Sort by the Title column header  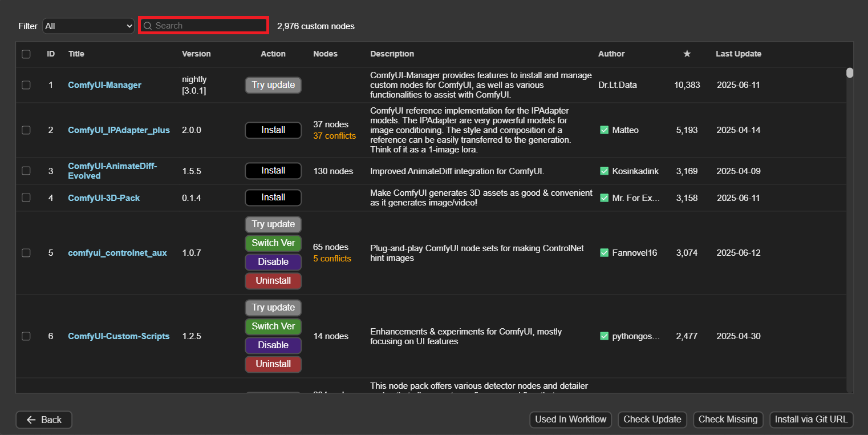(76, 54)
